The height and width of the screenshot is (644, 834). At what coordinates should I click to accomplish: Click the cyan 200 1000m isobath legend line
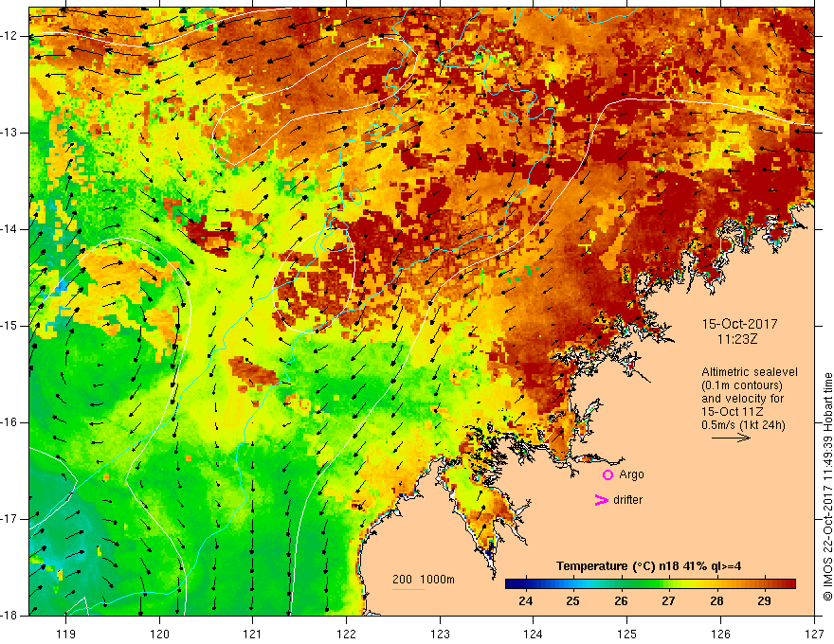point(408,589)
